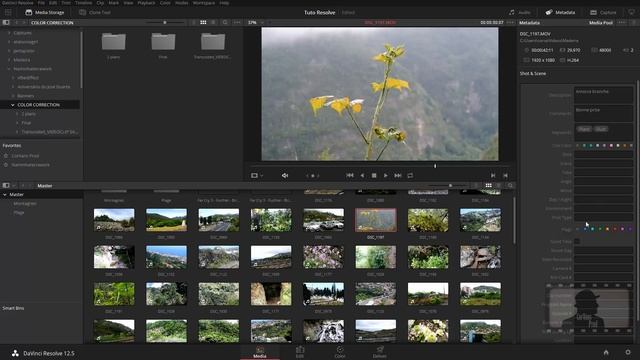640x360 pixels.
Task: Switch media storage to thumbnail grid view
Action: [203, 22]
